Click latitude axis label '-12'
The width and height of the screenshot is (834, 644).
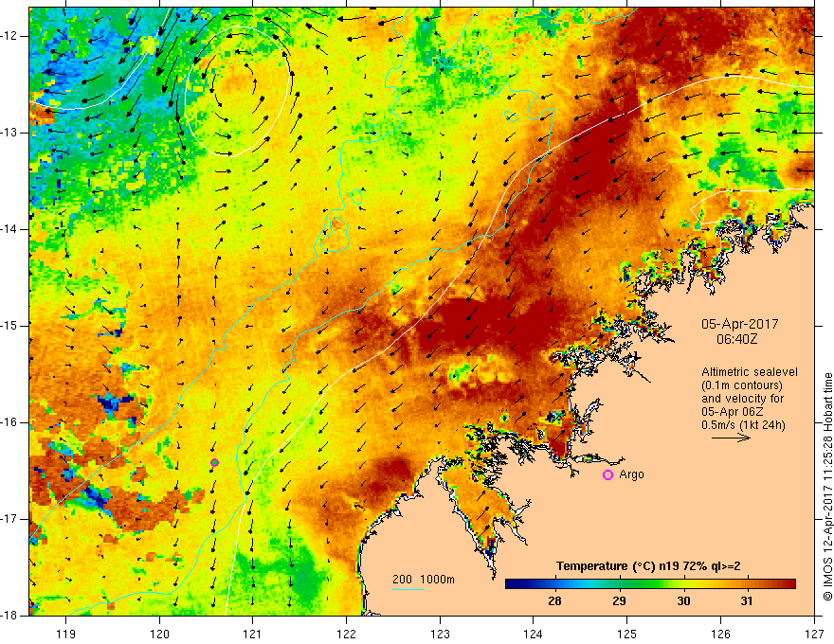coord(9,36)
